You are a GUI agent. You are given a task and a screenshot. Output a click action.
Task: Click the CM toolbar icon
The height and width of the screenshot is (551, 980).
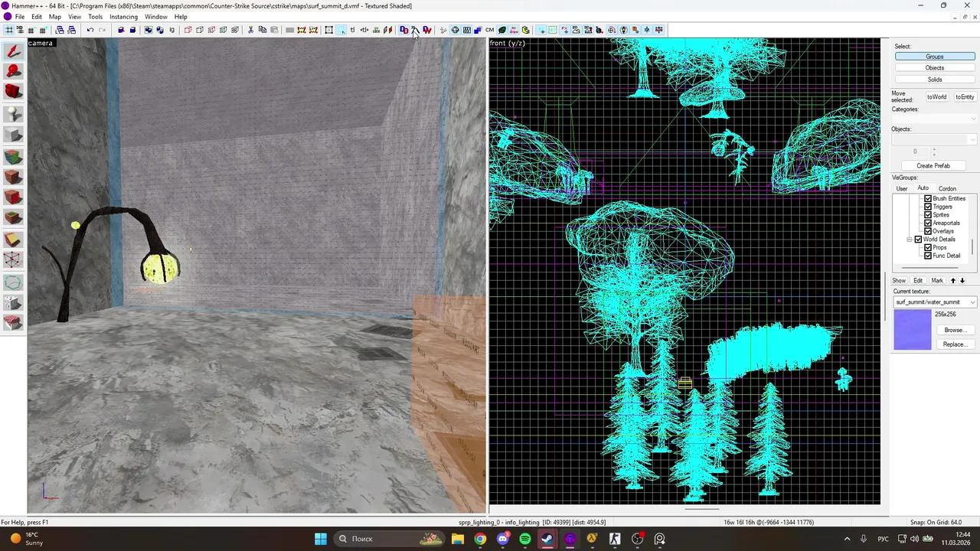[489, 30]
